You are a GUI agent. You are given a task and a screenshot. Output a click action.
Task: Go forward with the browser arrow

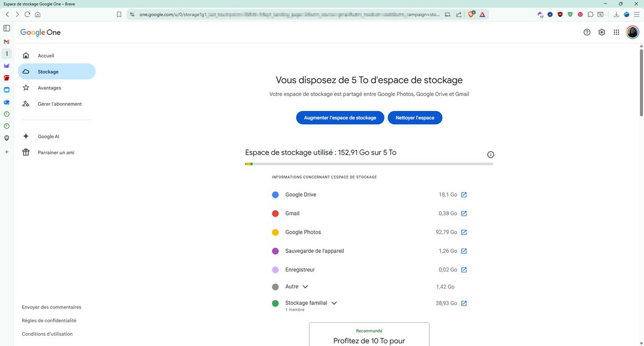tap(17, 14)
